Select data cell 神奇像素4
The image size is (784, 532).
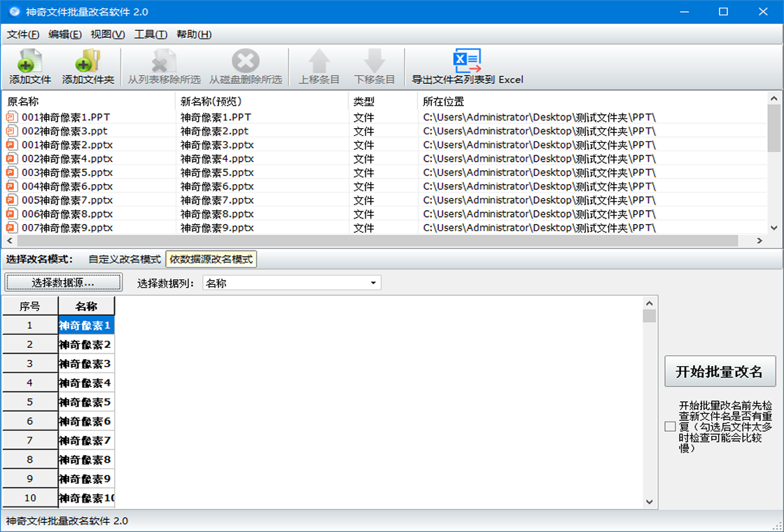(x=87, y=383)
